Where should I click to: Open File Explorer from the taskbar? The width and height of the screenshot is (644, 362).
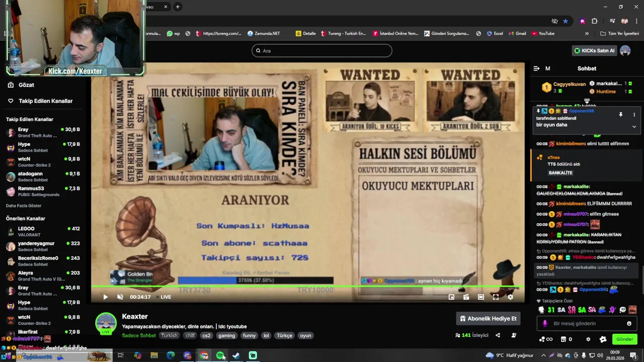tap(154, 355)
